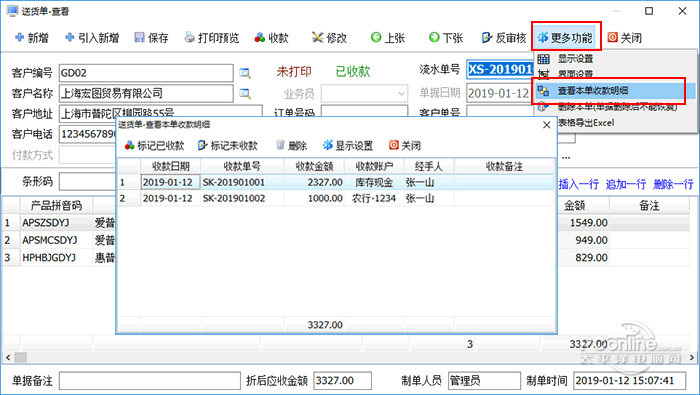
Task: Click the 收款金额 column header
Action: [315, 166]
